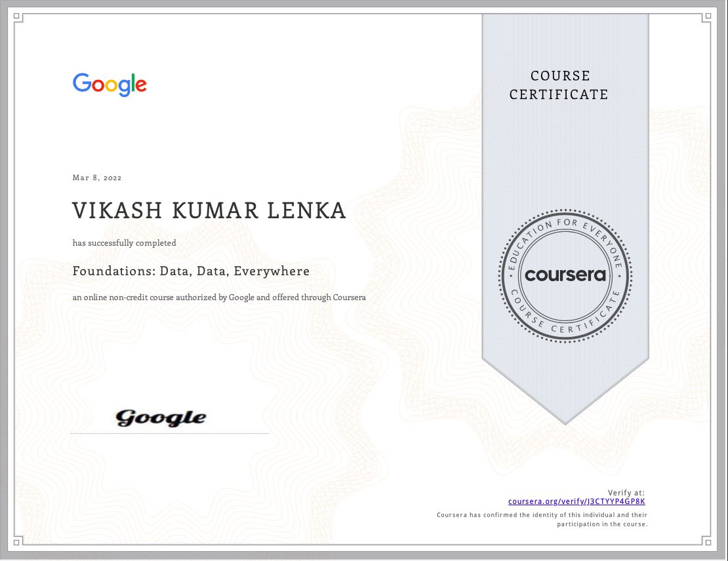Click the Google logo at top left
728x561 pixels.
[109, 84]
